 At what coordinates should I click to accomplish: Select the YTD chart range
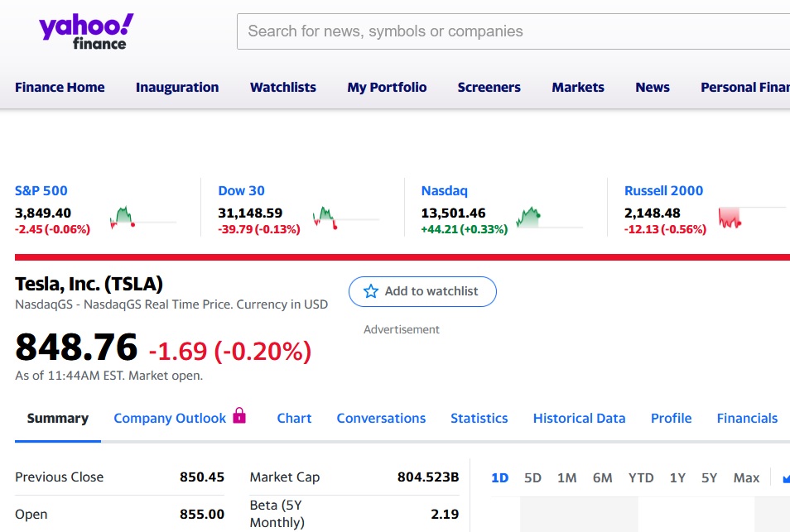[x=641, y=477]
